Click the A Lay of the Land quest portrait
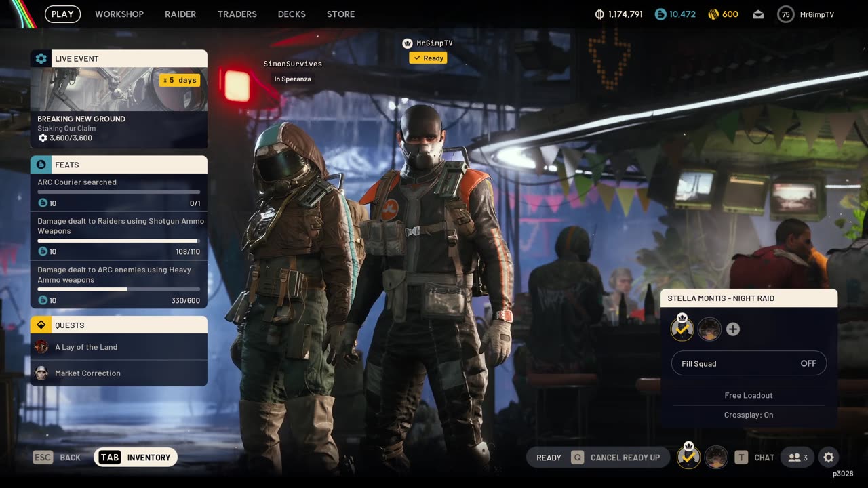Screen dimensions: 868x488 (41, 347)
